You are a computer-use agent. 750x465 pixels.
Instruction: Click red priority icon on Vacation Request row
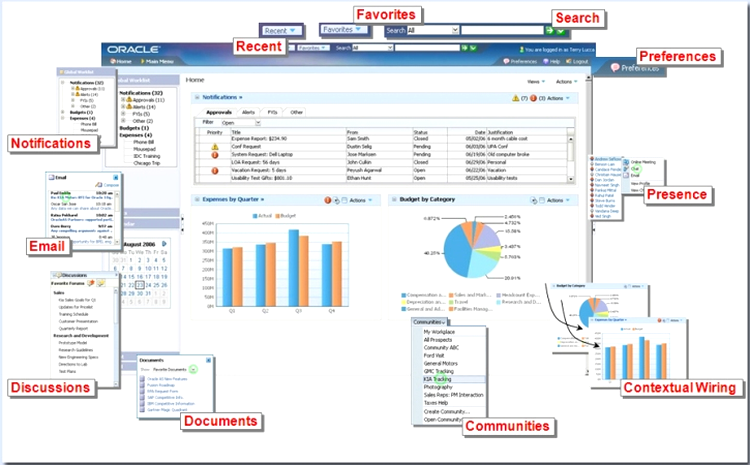coord(215,170)
